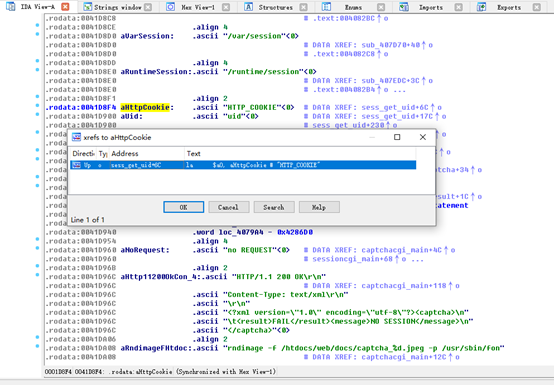Click the rndimage command string
Viewport: 554px width, 385px height.
[364, 348]
